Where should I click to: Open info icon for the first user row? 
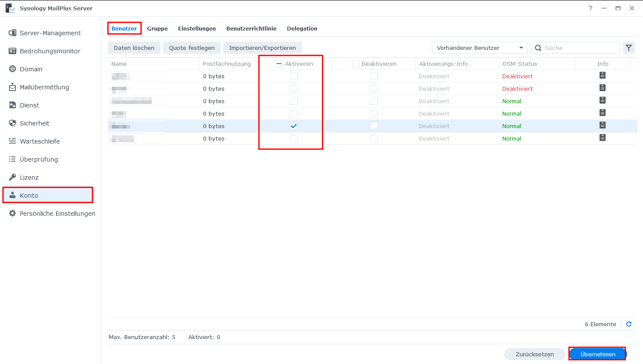(602, 76)
